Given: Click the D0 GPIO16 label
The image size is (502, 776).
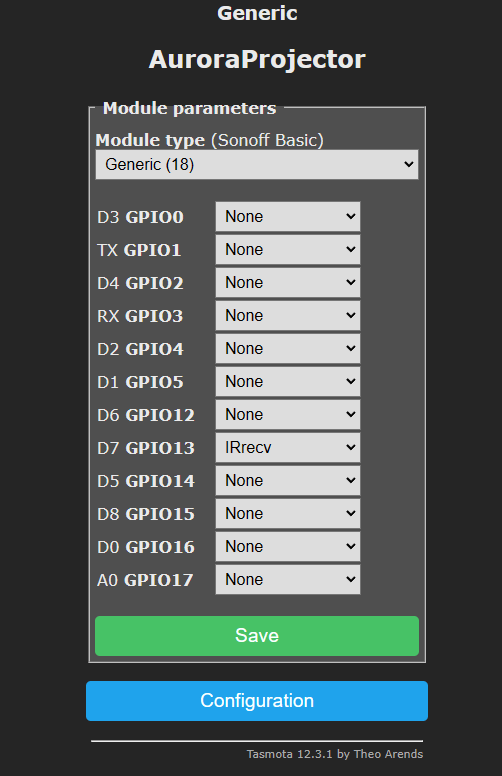Looking at the screenshot, I should pos(146,547).
